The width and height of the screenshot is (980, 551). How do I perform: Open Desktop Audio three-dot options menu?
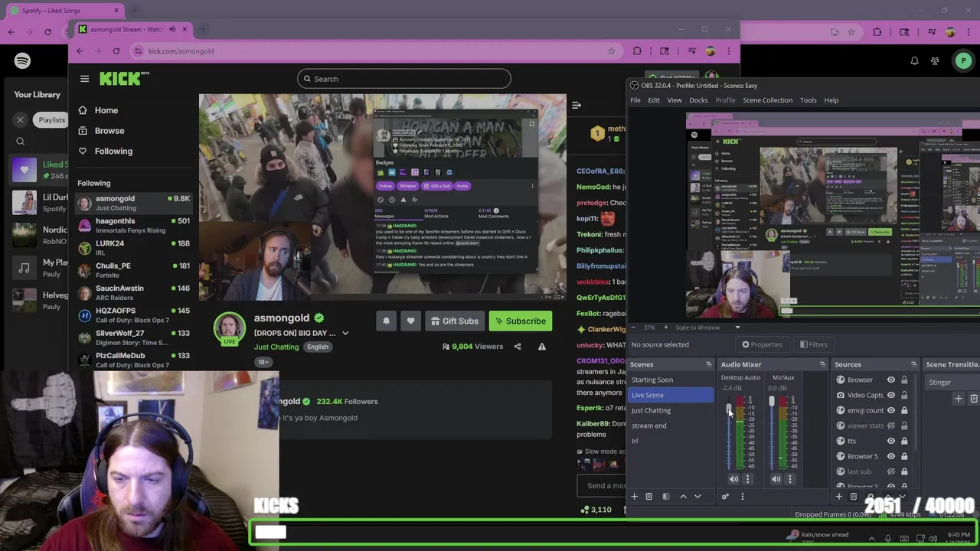(748, 479)
